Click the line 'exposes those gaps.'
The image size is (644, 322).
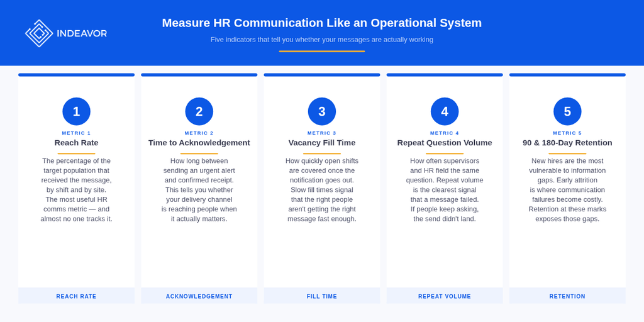(568, 219)
